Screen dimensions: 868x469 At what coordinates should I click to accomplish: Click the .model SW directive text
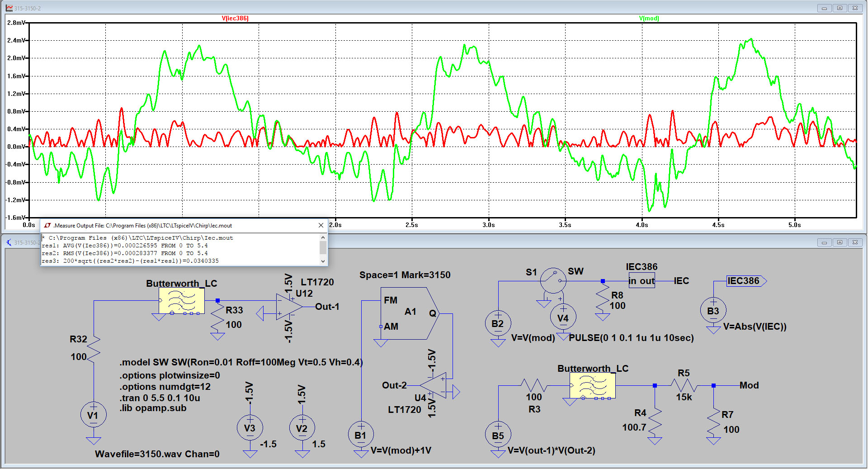241,362
